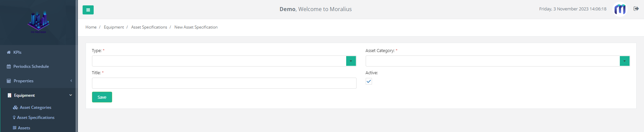Click the KPIs home icon
Image resolution: width=644 pixels, height=132 pixels.
pos(9,52)
